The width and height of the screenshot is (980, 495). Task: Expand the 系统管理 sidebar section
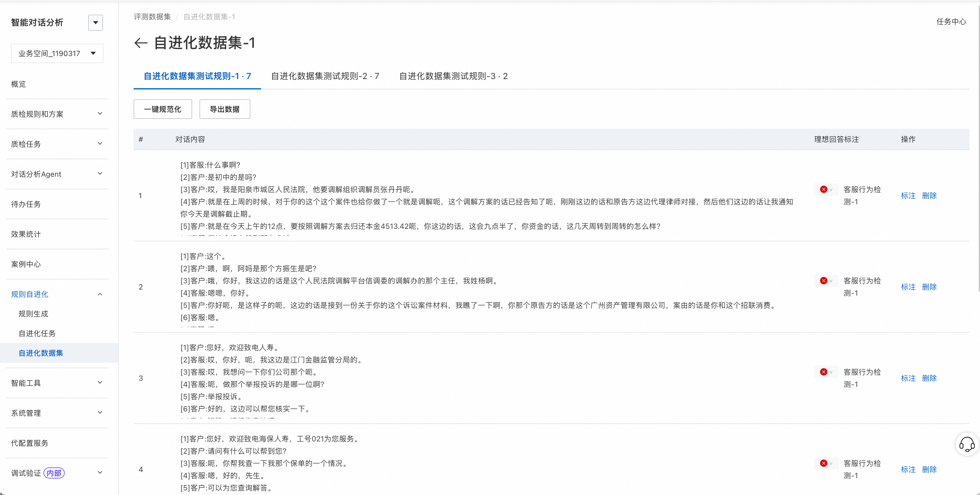click(x=57, y=413)
